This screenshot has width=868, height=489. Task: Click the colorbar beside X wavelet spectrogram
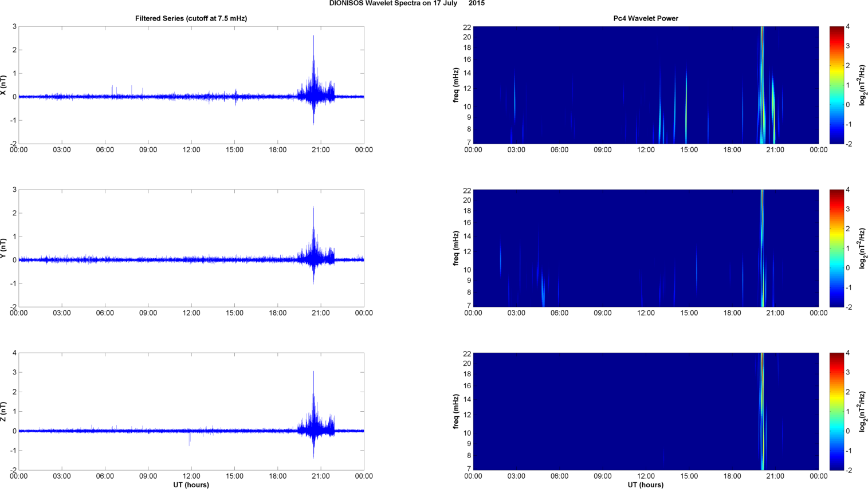pyautogui.click(x=836, y=85)
